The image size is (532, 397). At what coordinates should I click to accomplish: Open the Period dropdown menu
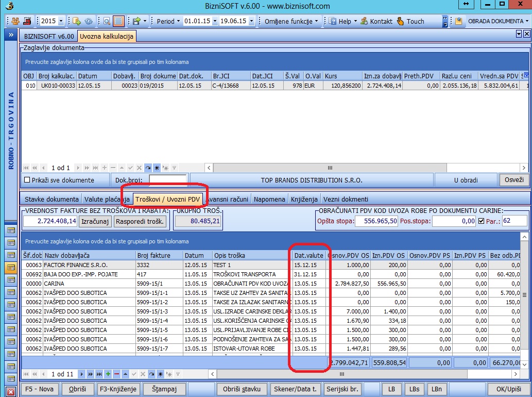[178, 21]
